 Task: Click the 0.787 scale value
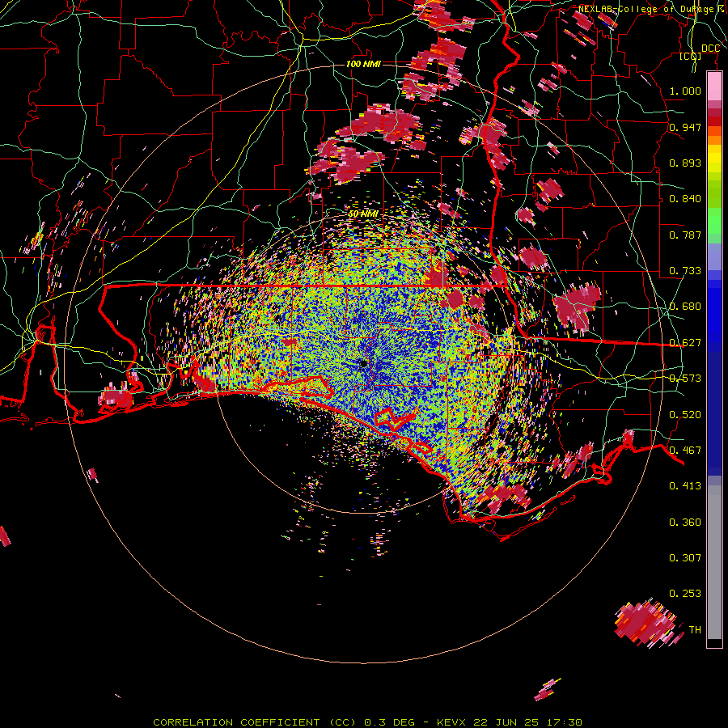click(x=685, y=235)
